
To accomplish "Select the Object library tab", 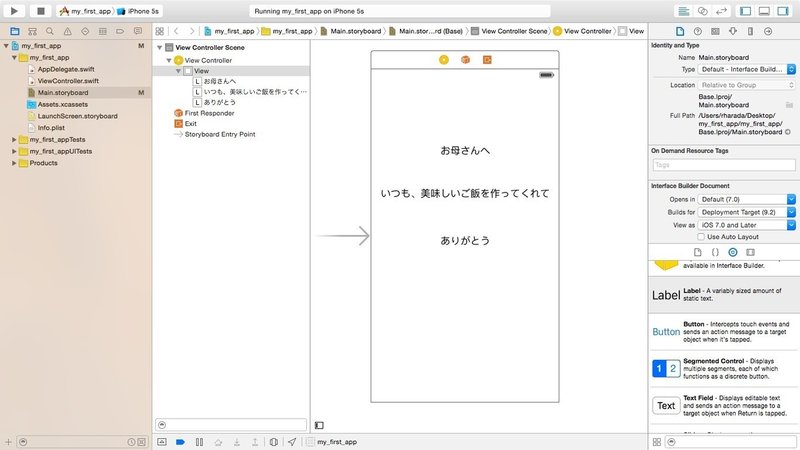I will (733, 252).
